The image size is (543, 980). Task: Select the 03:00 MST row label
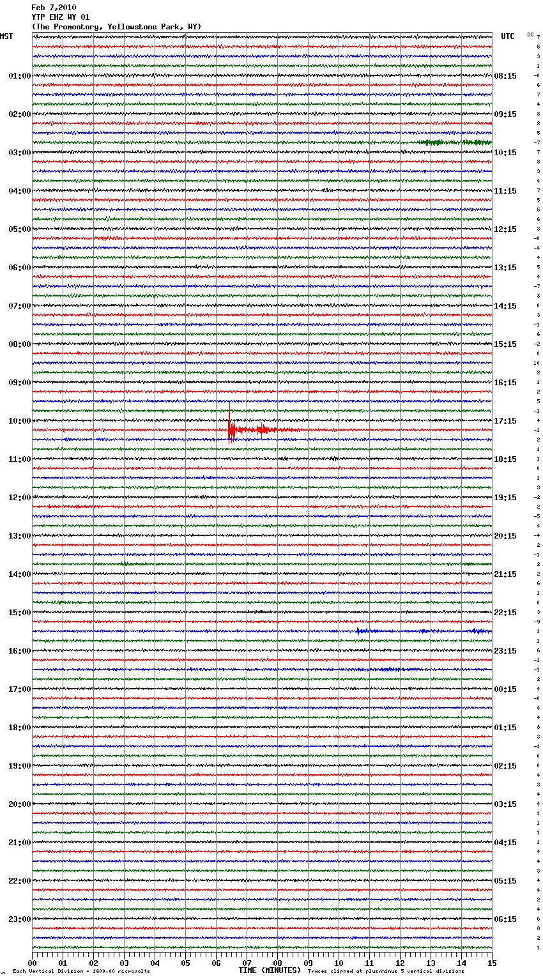pyautogui.click(x=20, y=153)
